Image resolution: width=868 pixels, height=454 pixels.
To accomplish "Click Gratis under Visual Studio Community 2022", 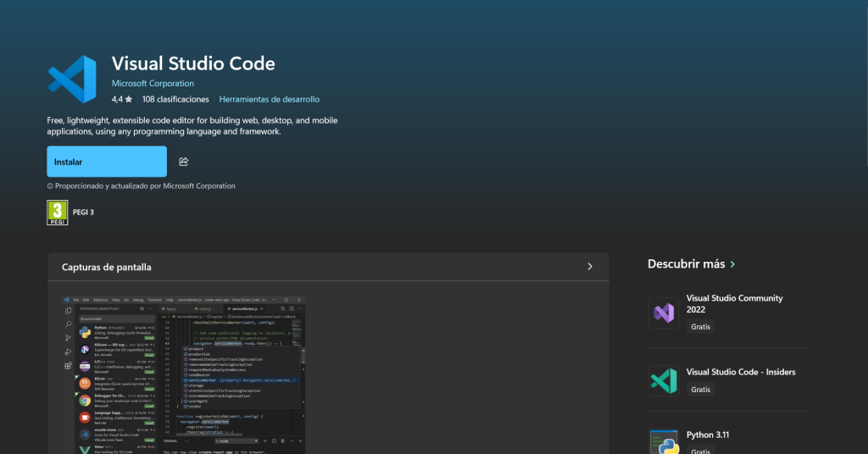I will [x=700, y=326].
